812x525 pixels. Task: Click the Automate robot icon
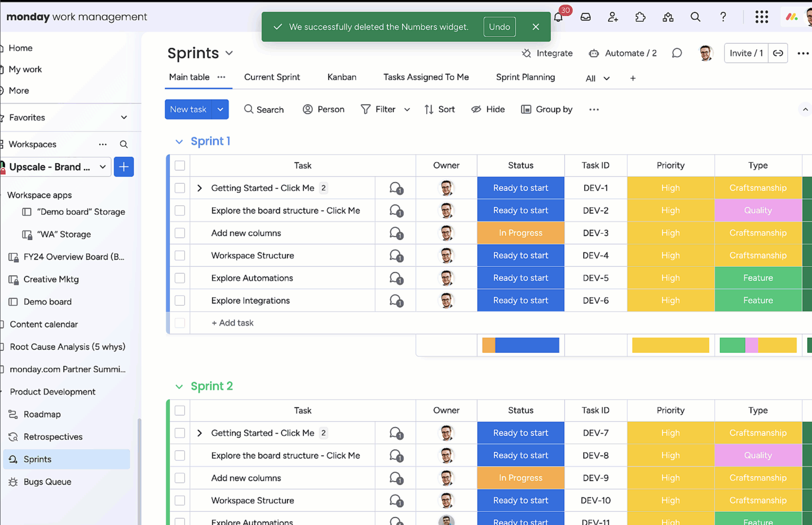[x=594, y=53]
